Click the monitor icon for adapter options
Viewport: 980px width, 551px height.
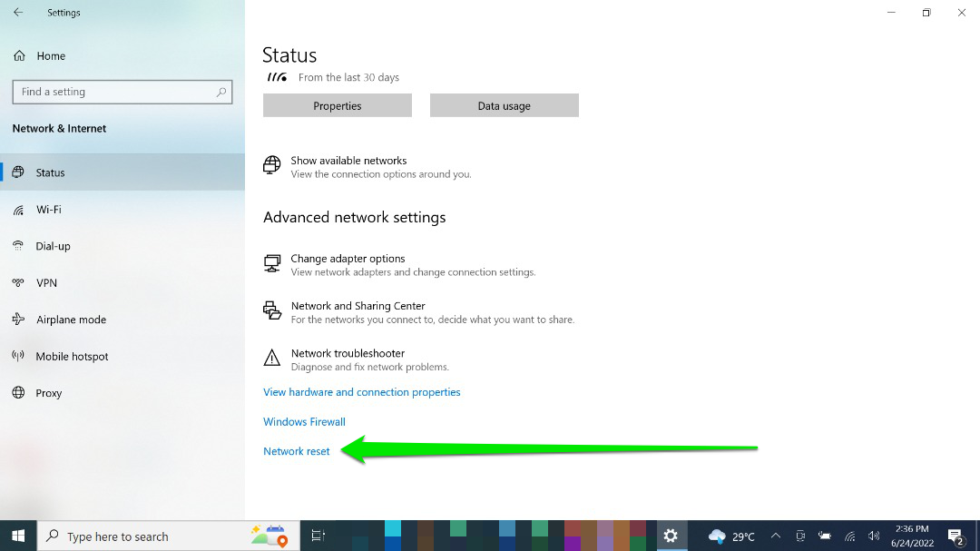pyautogui.click(x=272, y=263)
